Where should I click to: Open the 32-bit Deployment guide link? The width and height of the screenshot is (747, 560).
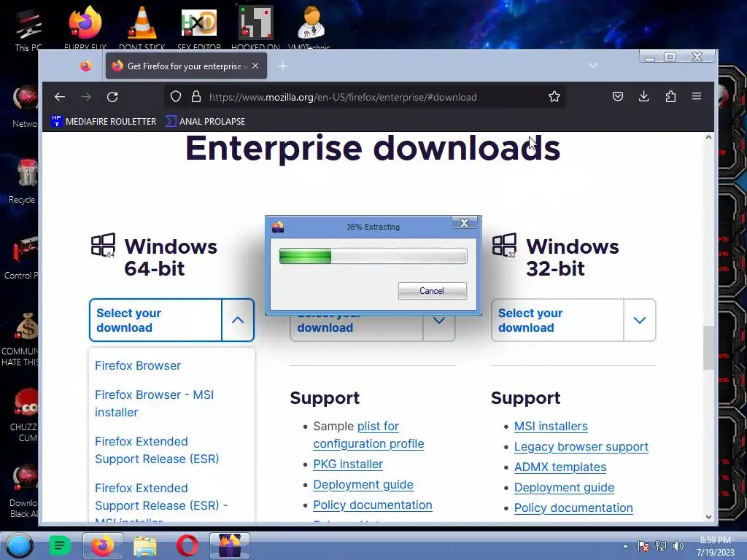tap(564, 488)
